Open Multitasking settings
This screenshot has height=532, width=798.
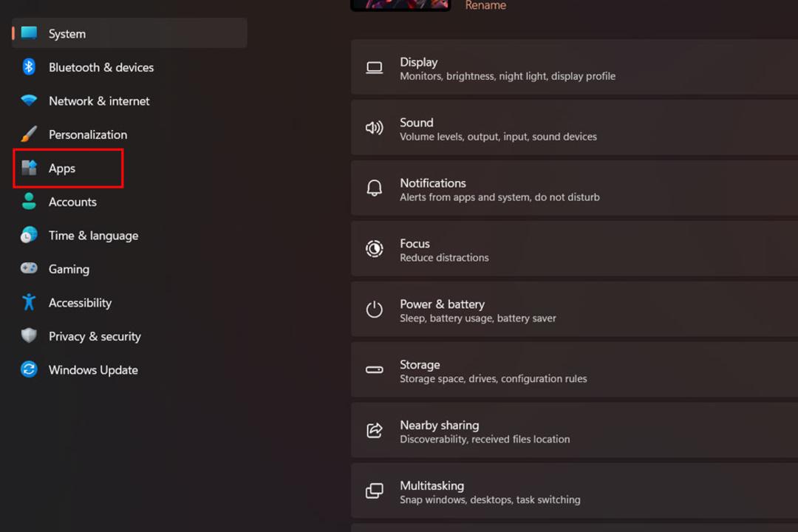click(x=574, y=492)
